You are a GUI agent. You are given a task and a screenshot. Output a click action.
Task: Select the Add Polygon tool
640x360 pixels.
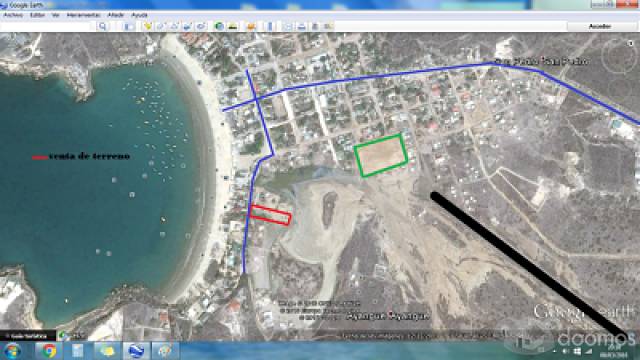point(160,27)
